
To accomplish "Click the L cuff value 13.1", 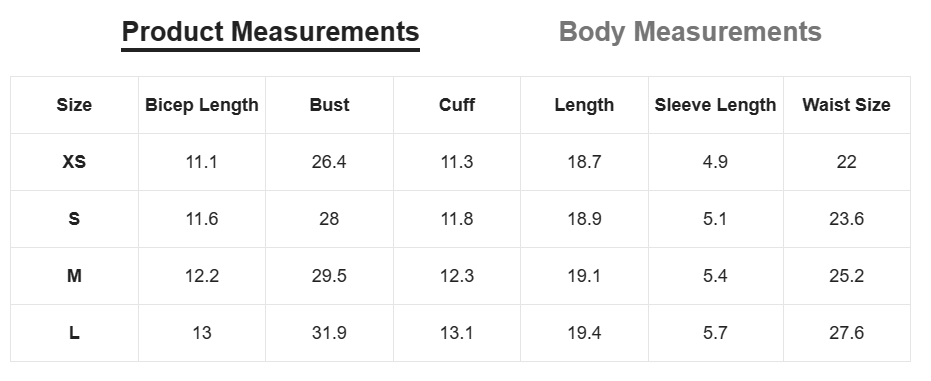I will coord(457,333).
